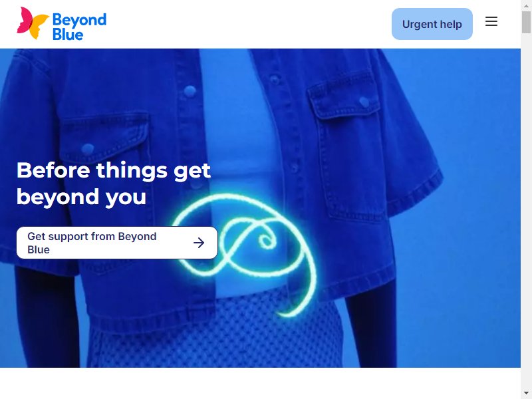Click the white header space between logo and Urgent help
This screenshot has width=532, height=399.
(249, 24)
